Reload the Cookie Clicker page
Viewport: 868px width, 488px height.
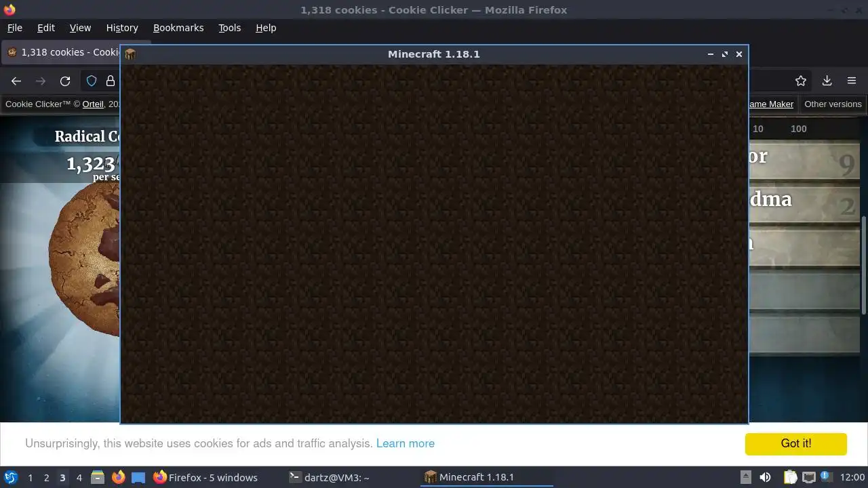point(65,81)
